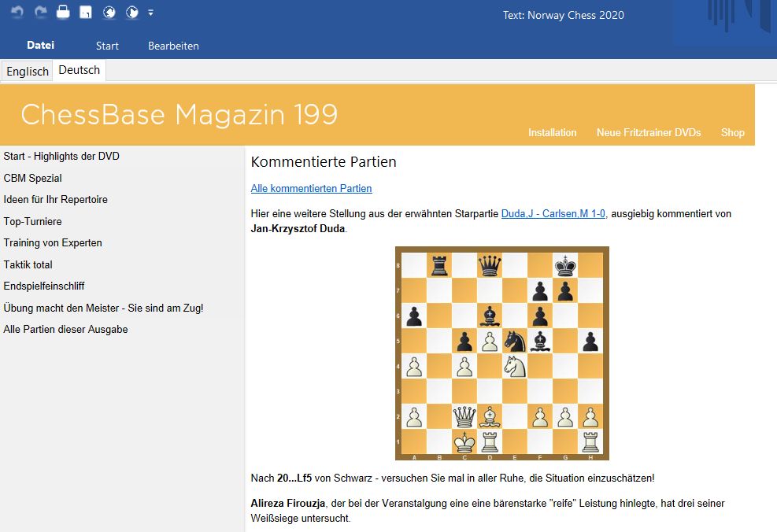
Task: Open the Bearbeiten ribbon tab
Action: click(173, 46)
